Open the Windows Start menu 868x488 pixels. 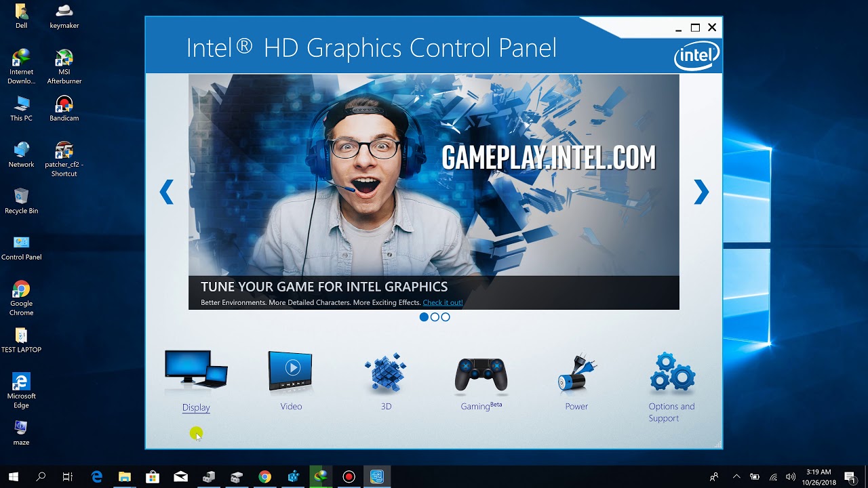[14, 477]
